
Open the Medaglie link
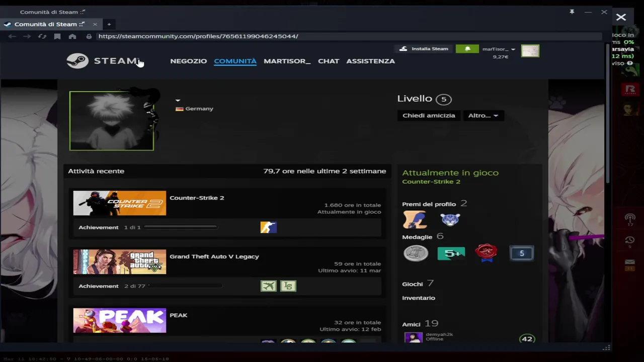tap(417, 237)
